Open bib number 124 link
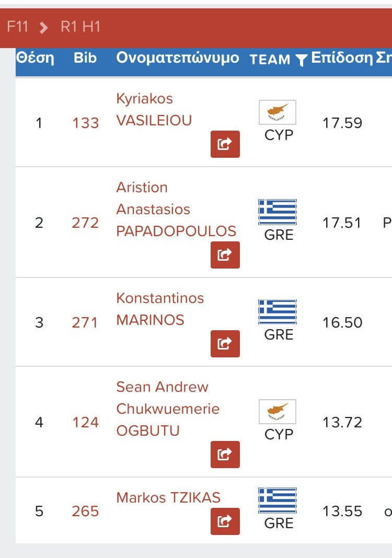392x558 pixels. tap(85, 422)
